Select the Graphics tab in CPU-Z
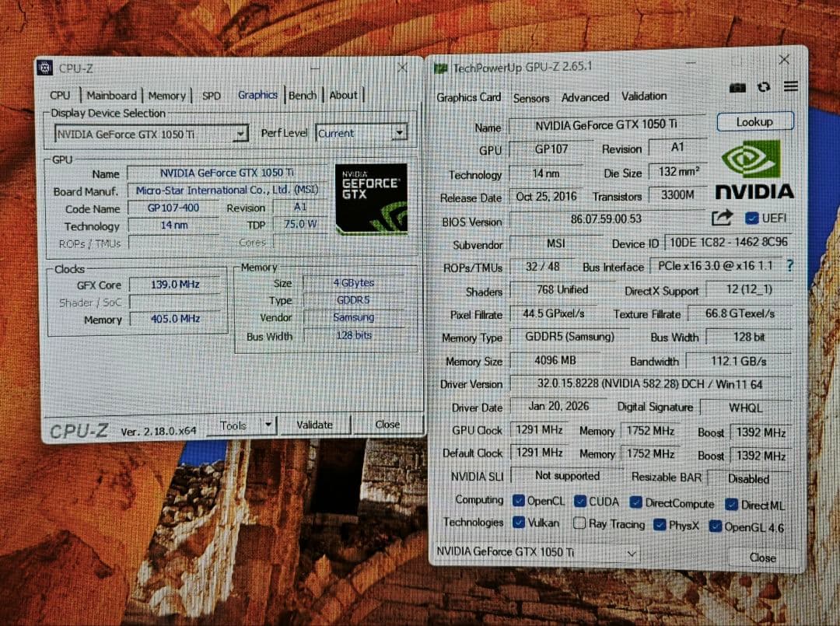Screen dimensions: 840x626 click(x=257, y=95)
